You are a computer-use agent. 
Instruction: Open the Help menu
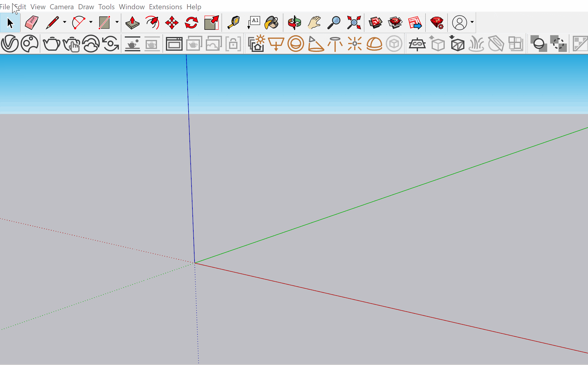click(194, 7)
